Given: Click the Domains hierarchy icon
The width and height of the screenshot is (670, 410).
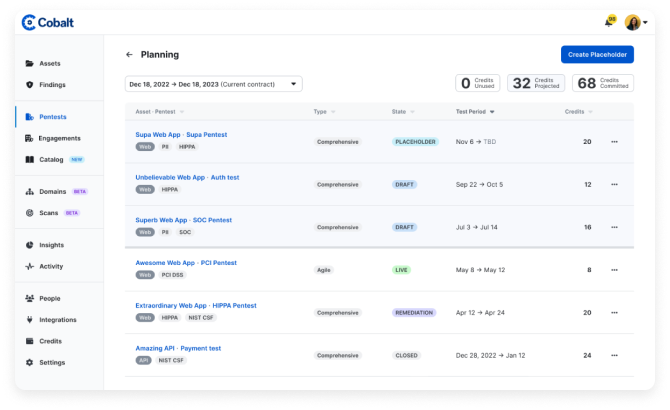Looking at the screenshot, I should (x=29, y=191).
